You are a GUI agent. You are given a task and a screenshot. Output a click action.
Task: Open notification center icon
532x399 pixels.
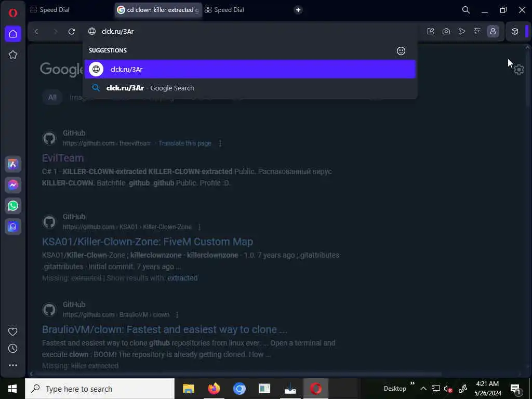point(515,389)
